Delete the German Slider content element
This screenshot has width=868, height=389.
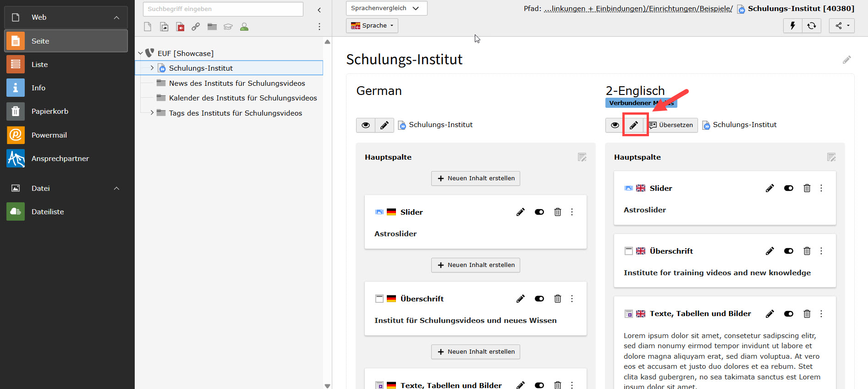click(557, 212)
